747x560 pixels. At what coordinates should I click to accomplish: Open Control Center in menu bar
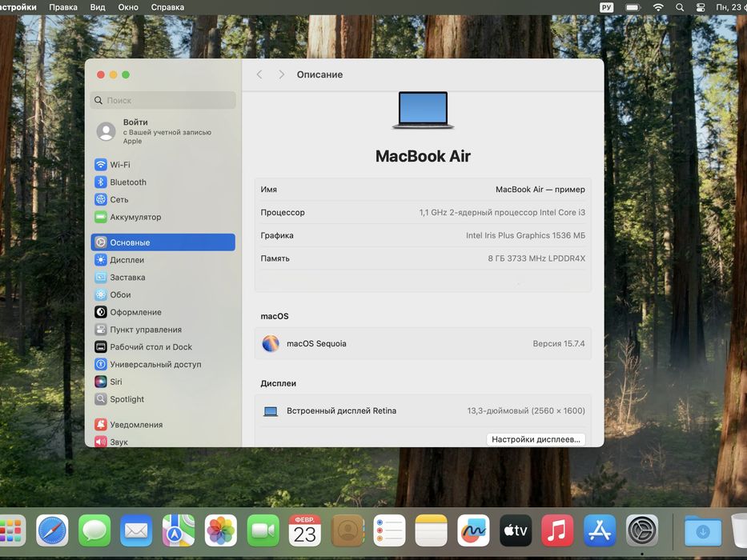click(701, 7)
